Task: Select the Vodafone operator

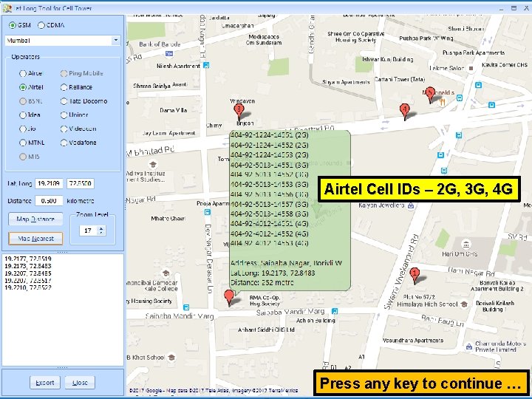Action: point(64,143)
